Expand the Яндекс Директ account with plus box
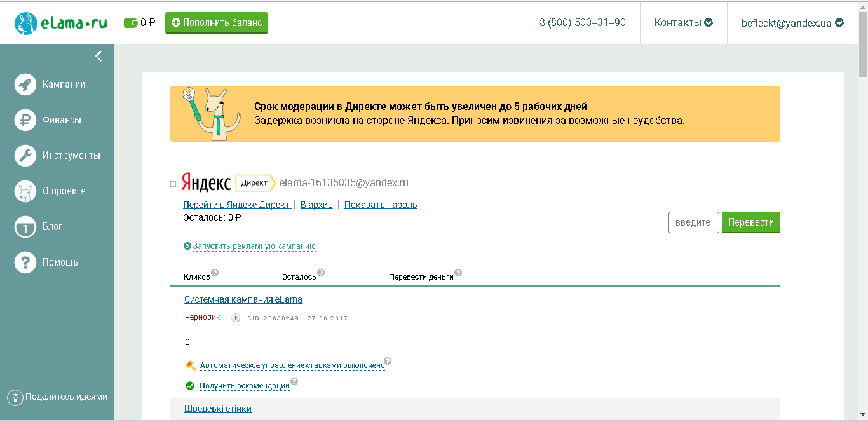Image resolution: width=868 pixels, height=422 pixels. [x=173, y=184]
